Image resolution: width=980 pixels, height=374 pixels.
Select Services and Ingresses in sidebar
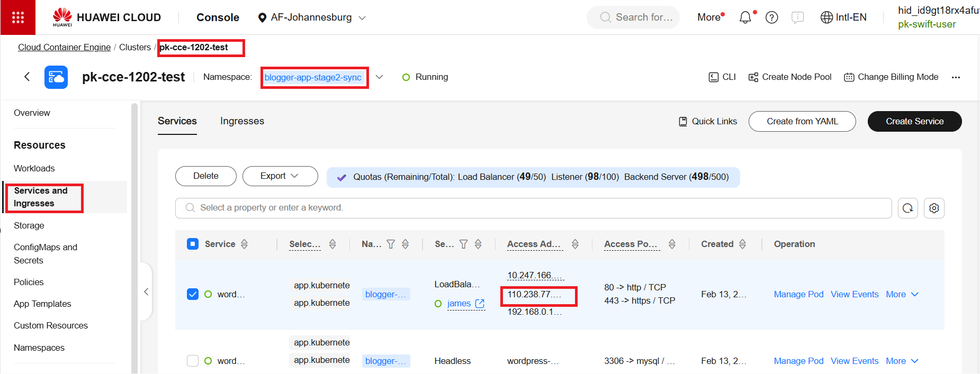click(41, 197)
